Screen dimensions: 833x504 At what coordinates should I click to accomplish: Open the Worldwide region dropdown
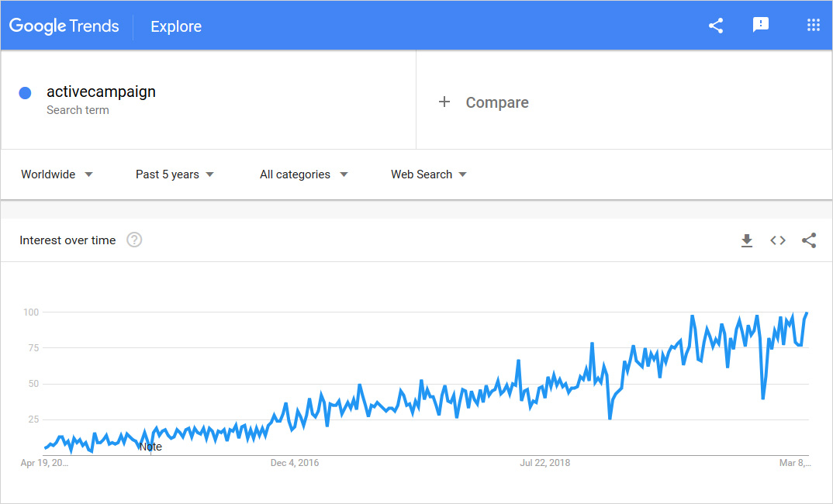(x=57, y=174)
